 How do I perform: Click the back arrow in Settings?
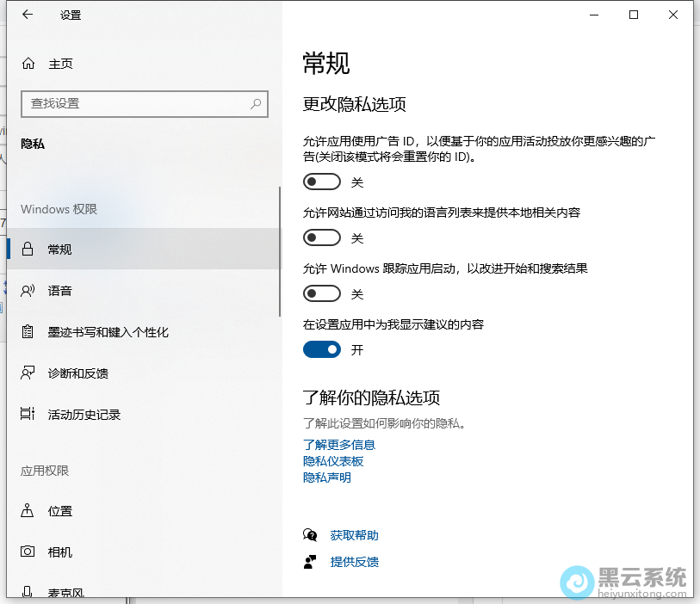pyautogui.click(x=28, y=15)
